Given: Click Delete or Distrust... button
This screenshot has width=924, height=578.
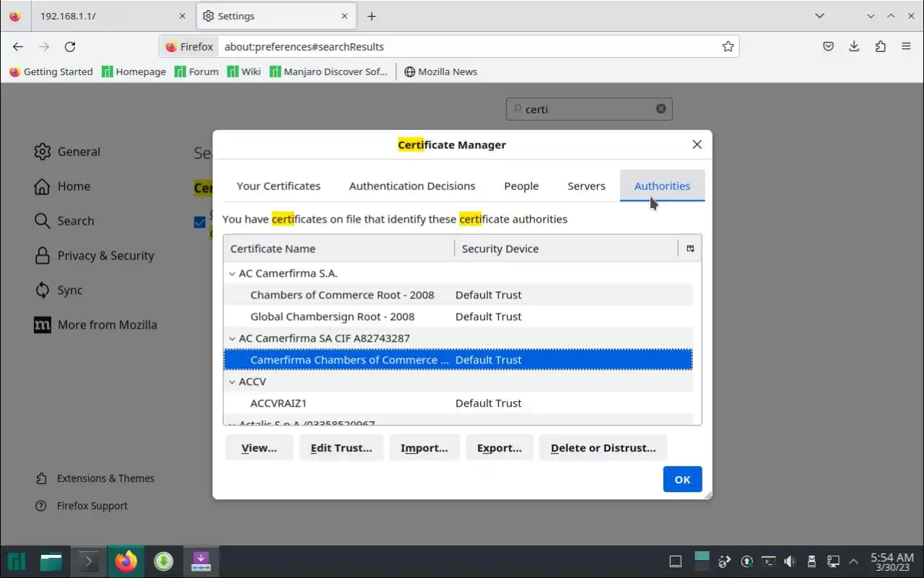Looking at the screenshot, I should [603, 448].
